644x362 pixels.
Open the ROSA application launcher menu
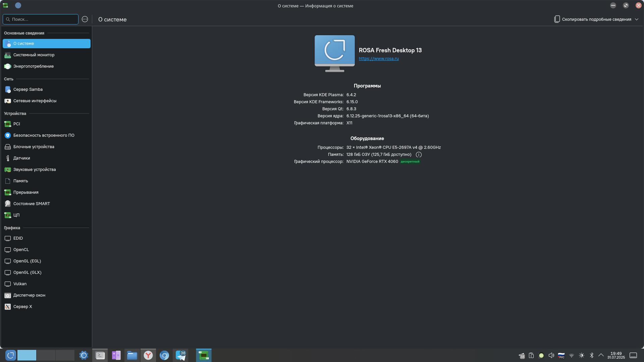(x=10, y=355)
